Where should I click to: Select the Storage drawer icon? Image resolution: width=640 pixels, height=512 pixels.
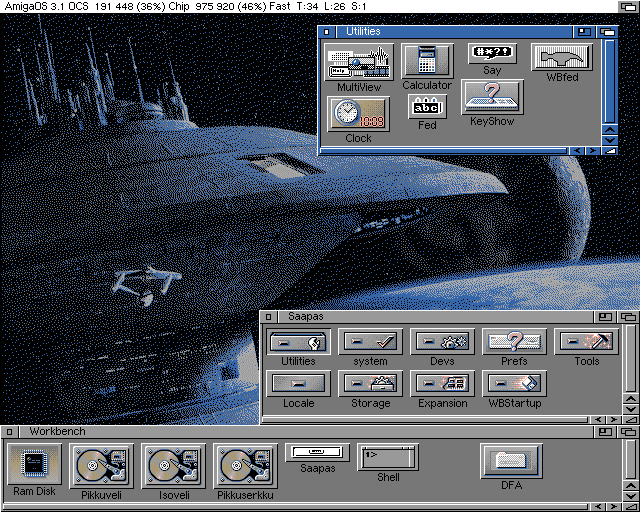(x=370, y=383)
